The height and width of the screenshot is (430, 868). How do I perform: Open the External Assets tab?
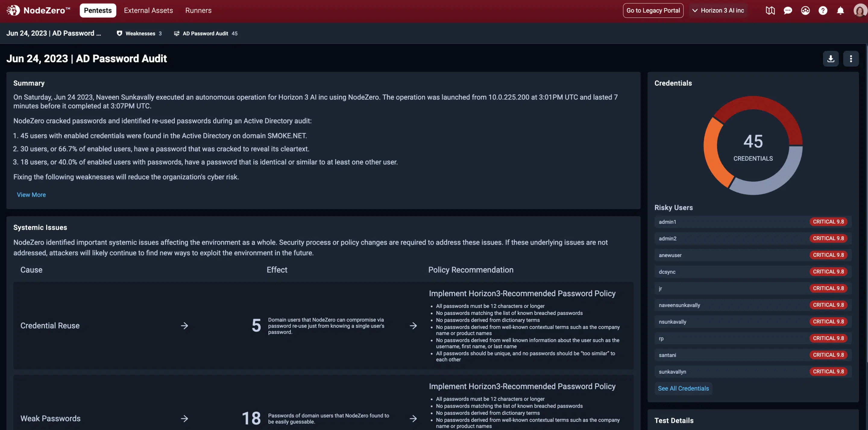click(x=148, y=11)
